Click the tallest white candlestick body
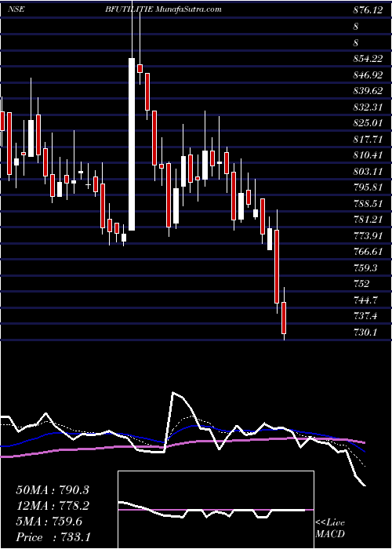The width and height of the screenshot is (392, 549). [x=132, y=144]
